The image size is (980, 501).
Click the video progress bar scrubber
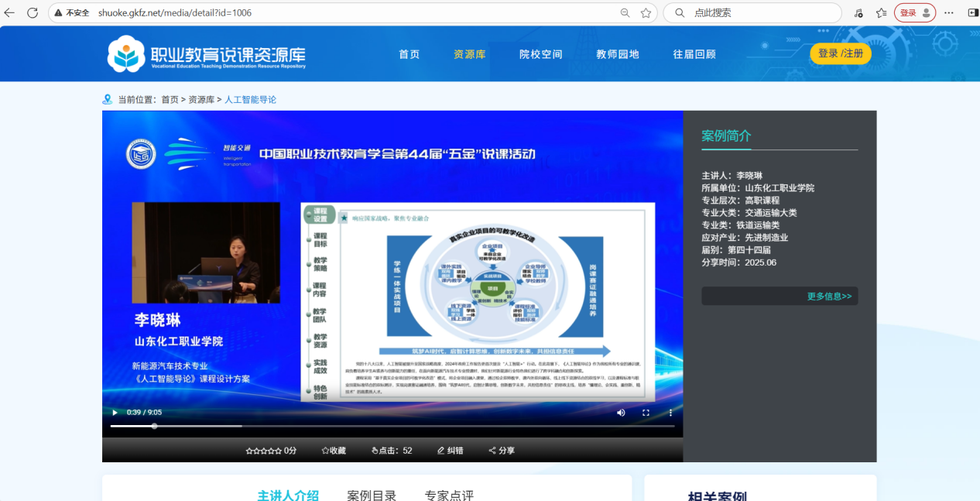click(x=155, y=426)
